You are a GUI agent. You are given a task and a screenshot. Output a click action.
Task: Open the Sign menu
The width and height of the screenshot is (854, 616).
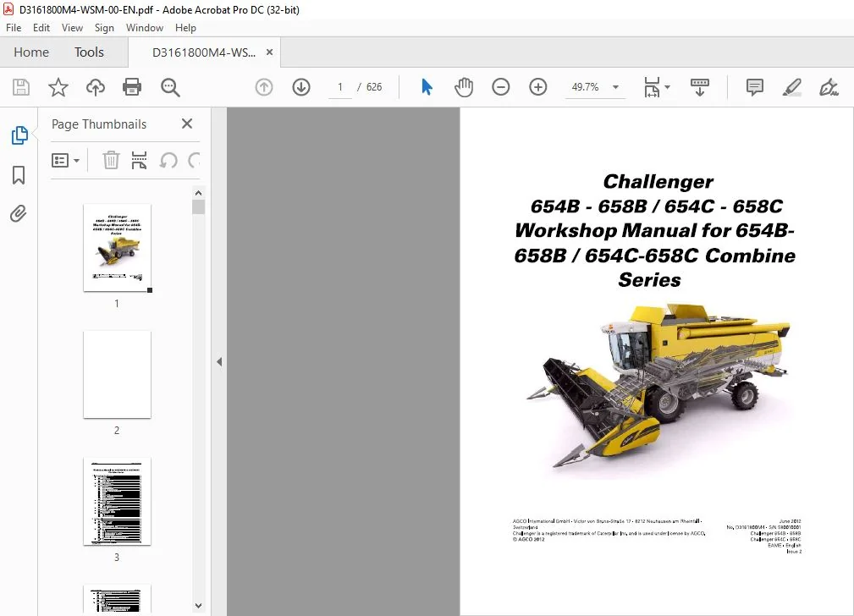[x=104, y=28]
